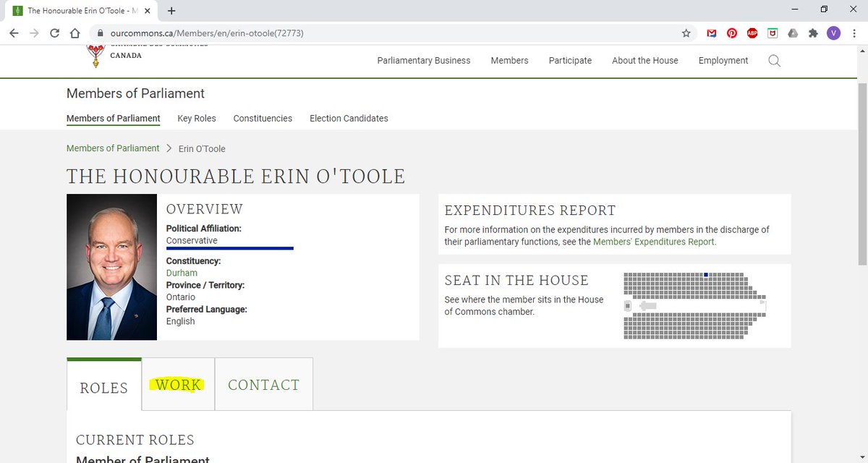Open the Gmail extension icon
The width and height of the screenshot is (868, 463).
point(712,33)
